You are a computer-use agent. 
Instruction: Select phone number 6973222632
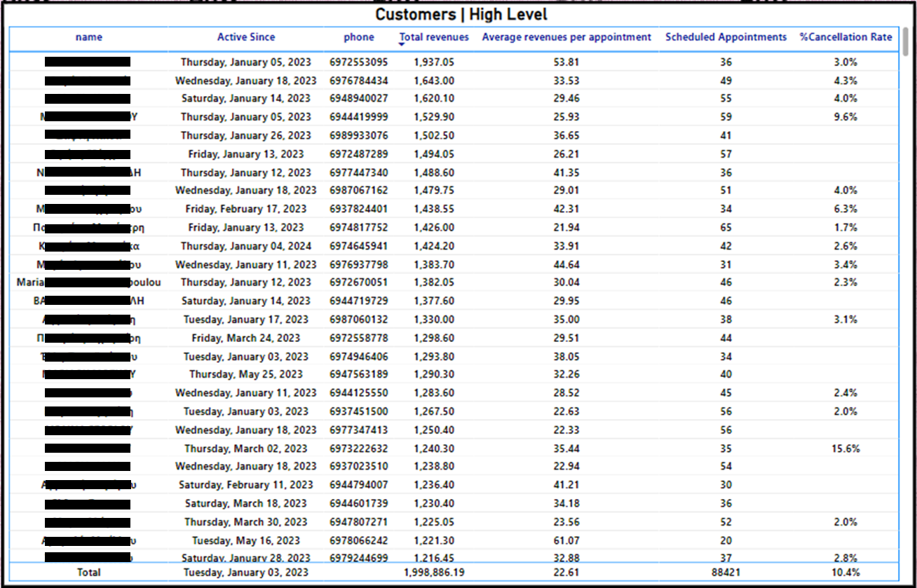(x=358, y=449)
